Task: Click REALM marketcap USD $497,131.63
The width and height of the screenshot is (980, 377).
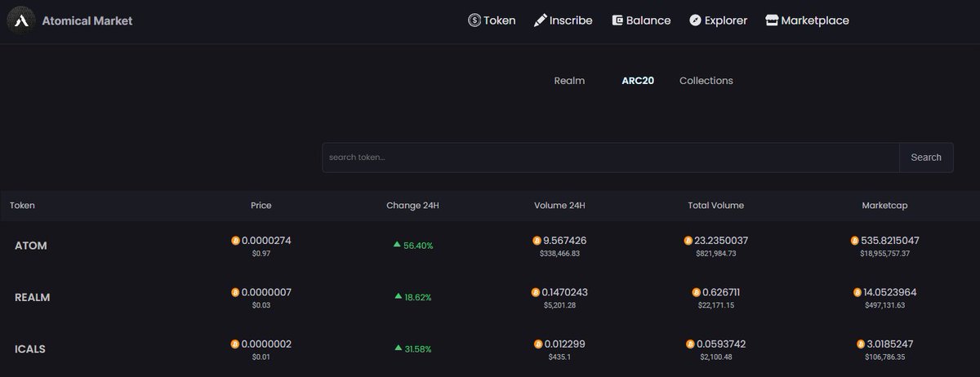Action: pos(885,305)
